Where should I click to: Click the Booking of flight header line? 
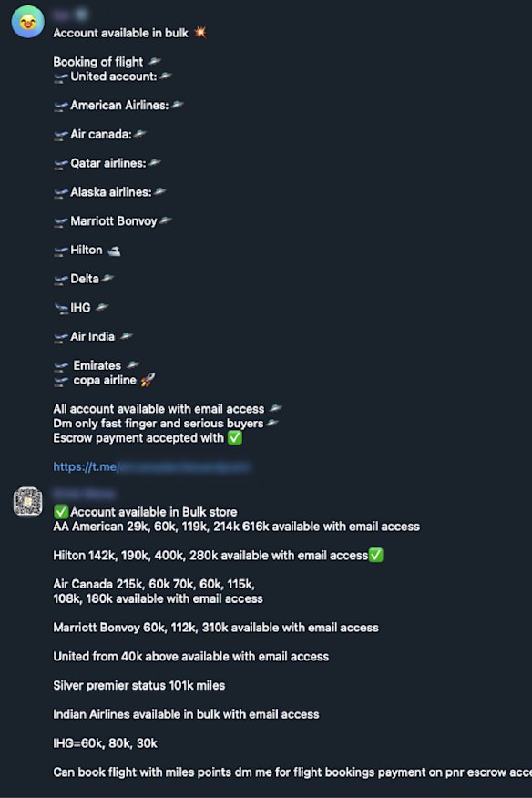click(100, 62)
